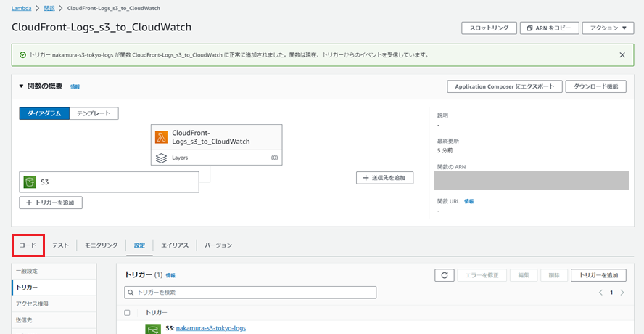Select テンプレート view
Screen dimensions: 644x334
tap(94, 113)
